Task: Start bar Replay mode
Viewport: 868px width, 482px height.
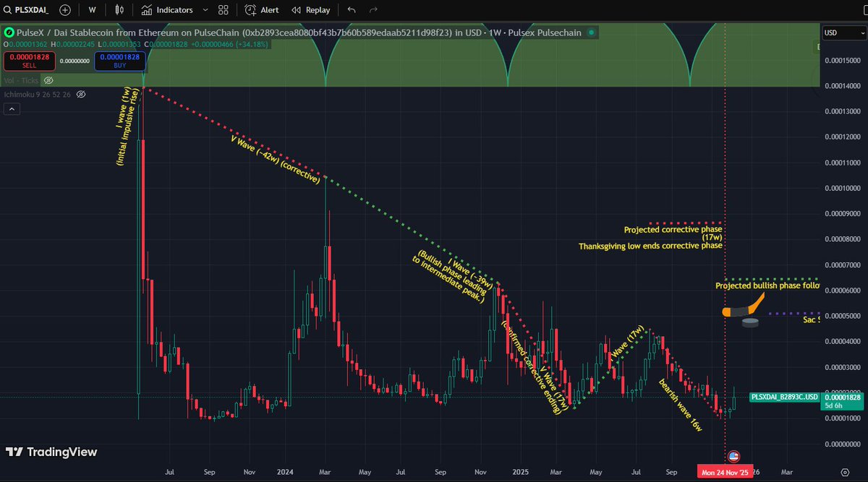Action: [310, 10]
